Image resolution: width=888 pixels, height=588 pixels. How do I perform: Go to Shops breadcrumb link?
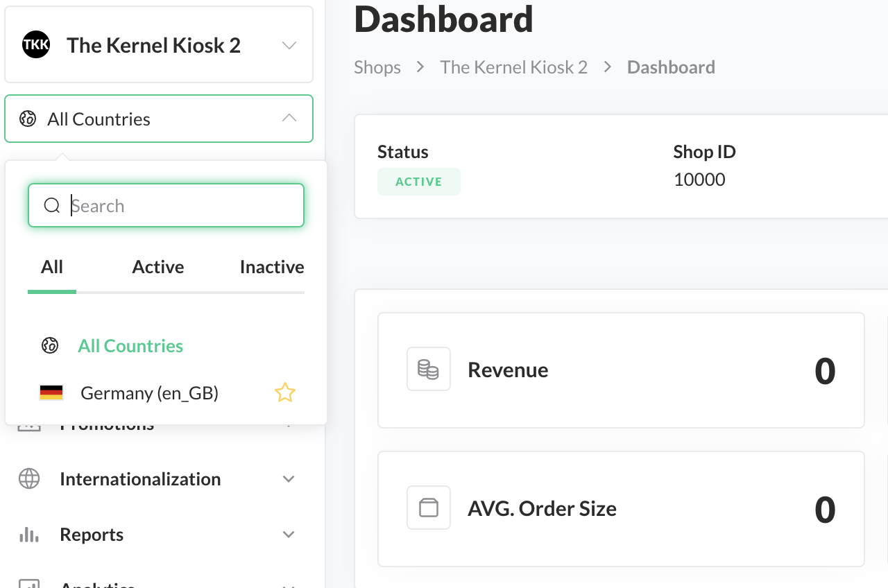click(x=377, y=67)
